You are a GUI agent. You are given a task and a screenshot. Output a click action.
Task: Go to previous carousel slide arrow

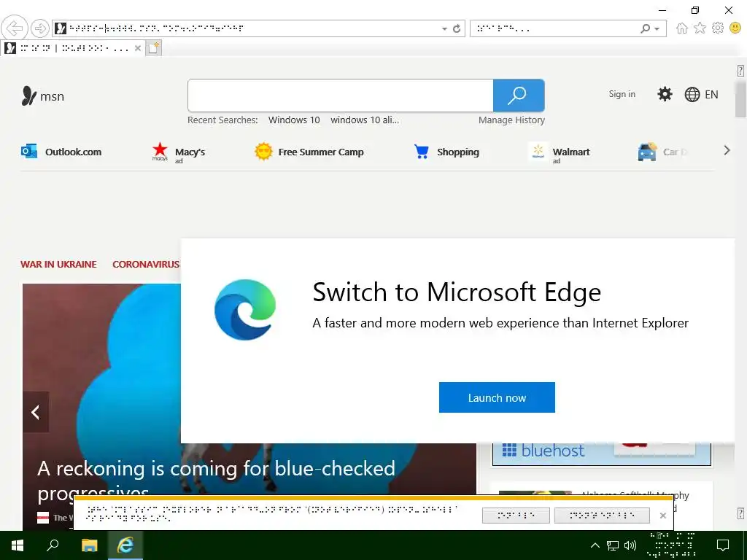pyautogui.click(x=36, y=412)
